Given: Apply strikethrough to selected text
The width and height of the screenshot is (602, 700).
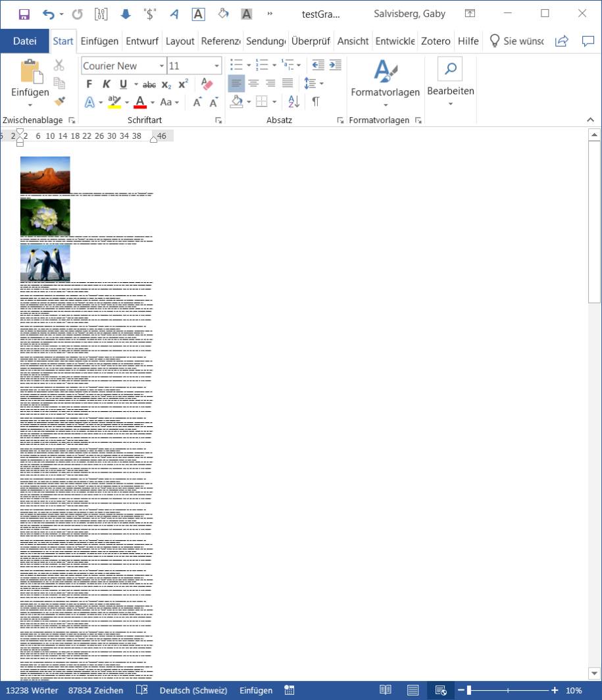Looking at the screenshot, I should pyautogui.click(x=148, y=84).
